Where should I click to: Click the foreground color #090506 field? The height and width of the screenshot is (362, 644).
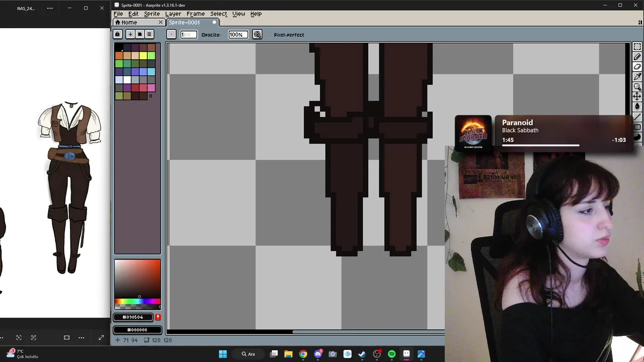(x=133, y=317)
